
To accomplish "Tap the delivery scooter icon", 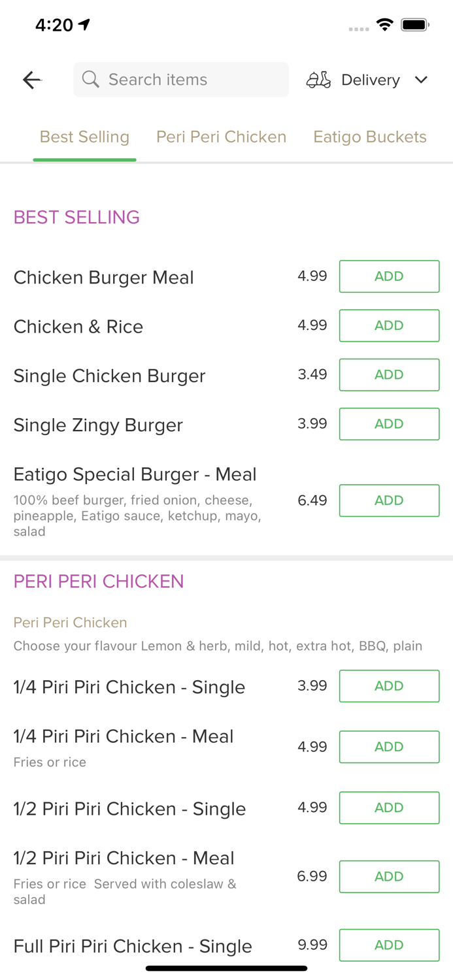I will (x=318, y=80).
